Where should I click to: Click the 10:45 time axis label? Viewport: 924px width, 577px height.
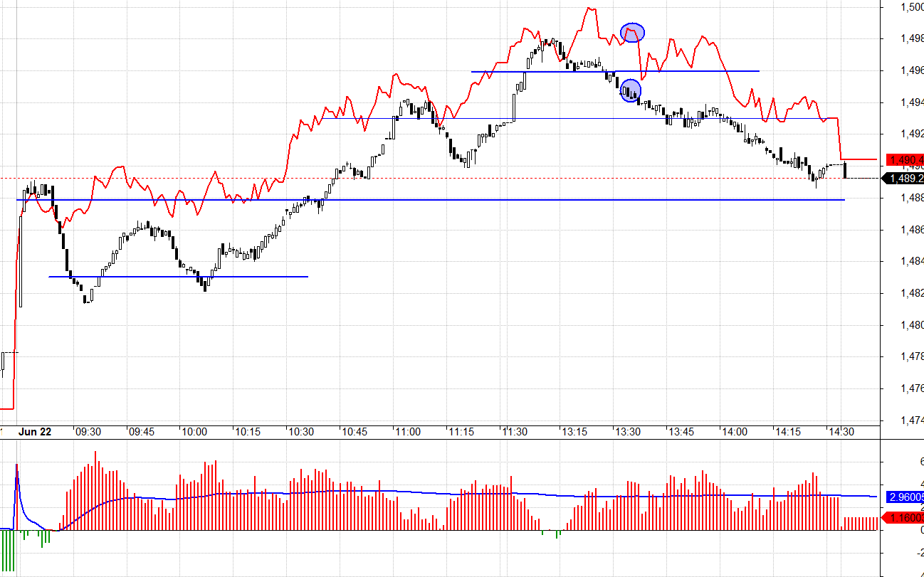click(x=354, y=432)
